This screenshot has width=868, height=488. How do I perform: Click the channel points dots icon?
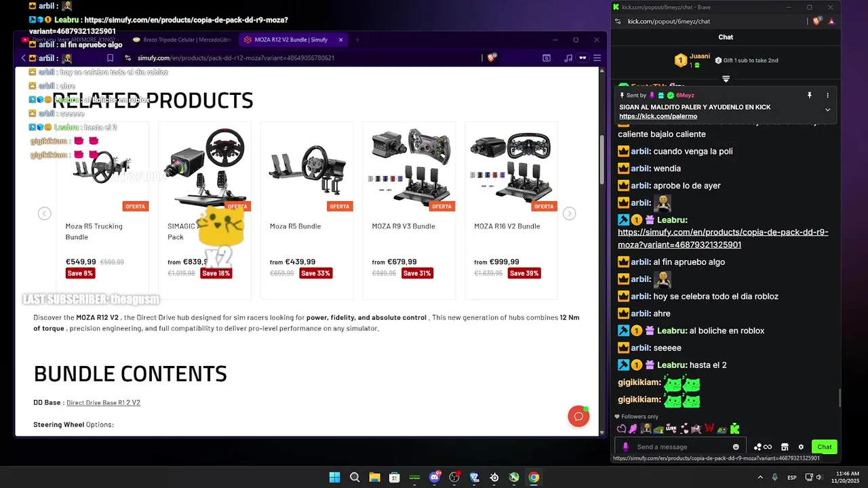[x=757, y=447]
